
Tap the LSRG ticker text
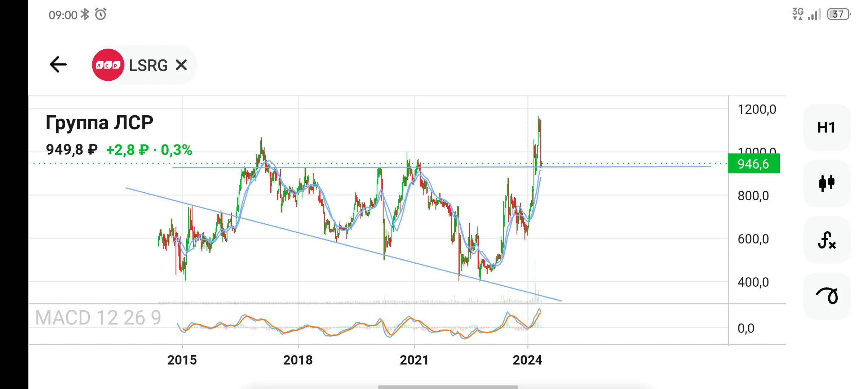point(149,66)
